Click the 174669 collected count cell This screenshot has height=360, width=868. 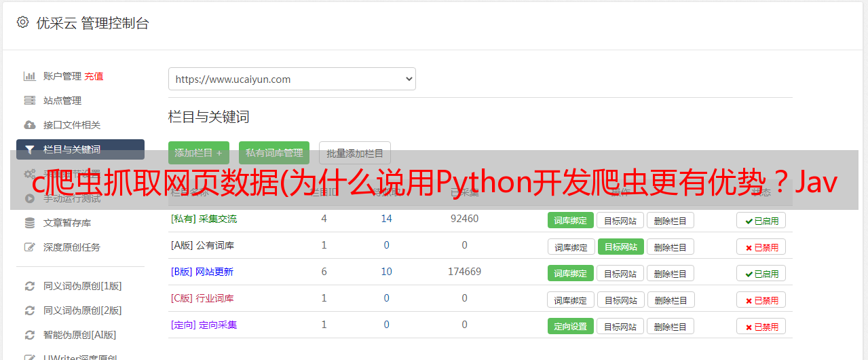click(x=464, y=272)
